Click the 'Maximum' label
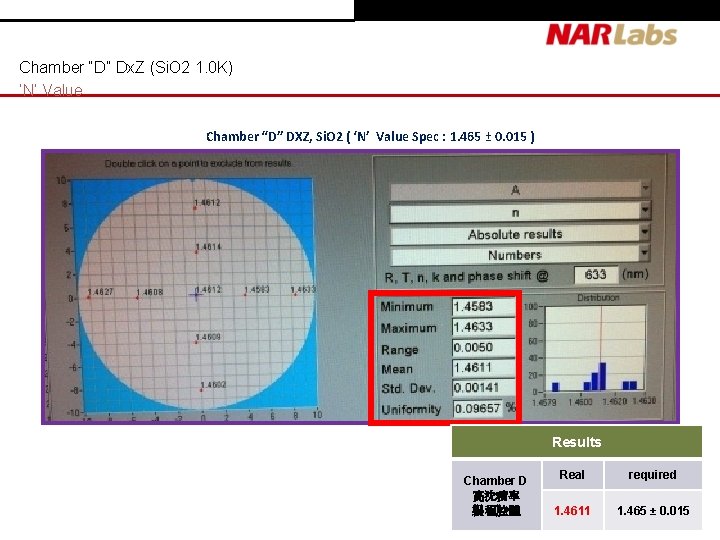This screenshot has height=540, width=720. click(409, 328)
